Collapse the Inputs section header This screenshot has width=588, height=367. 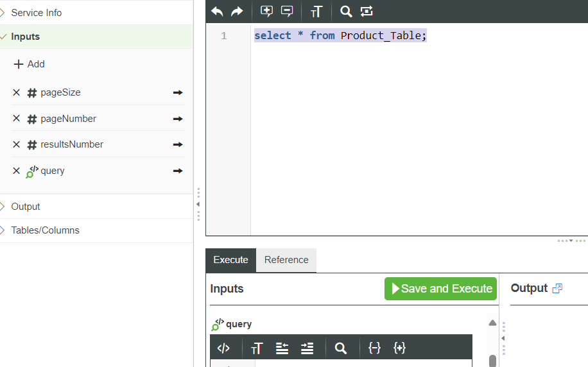[x=26, y=37]
